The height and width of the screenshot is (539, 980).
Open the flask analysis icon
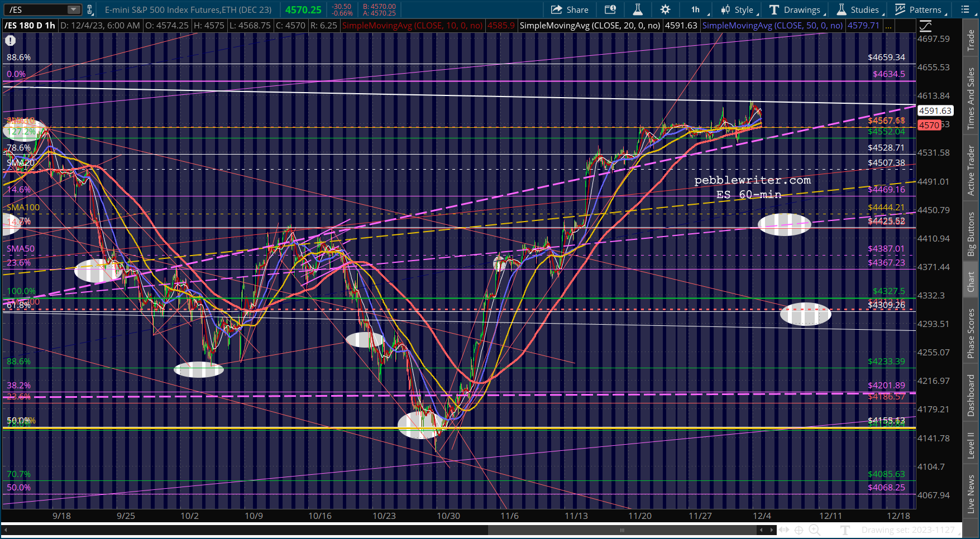click(638, 9)
